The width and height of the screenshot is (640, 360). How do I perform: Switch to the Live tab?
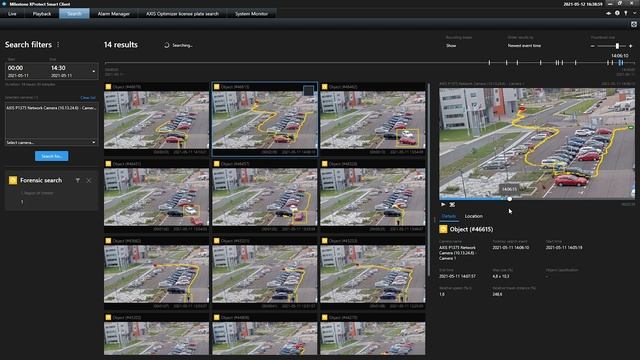click(12, 13)
